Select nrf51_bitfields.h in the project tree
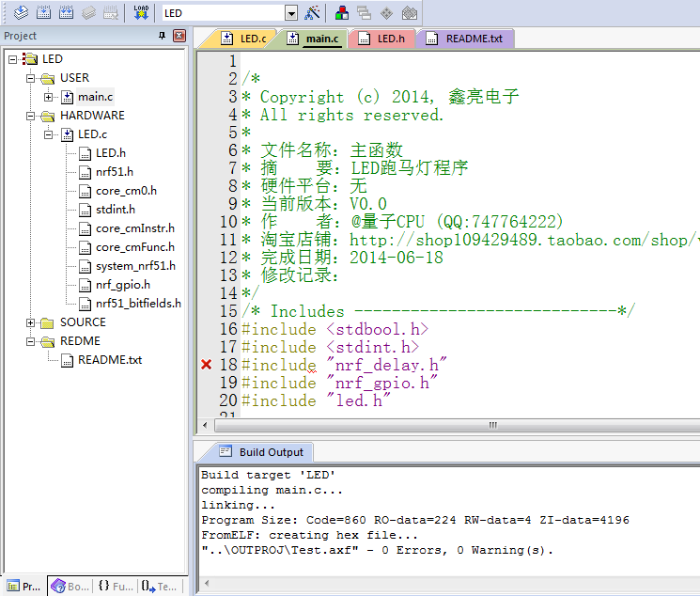The image size is (700, 596). pos(138,304)
